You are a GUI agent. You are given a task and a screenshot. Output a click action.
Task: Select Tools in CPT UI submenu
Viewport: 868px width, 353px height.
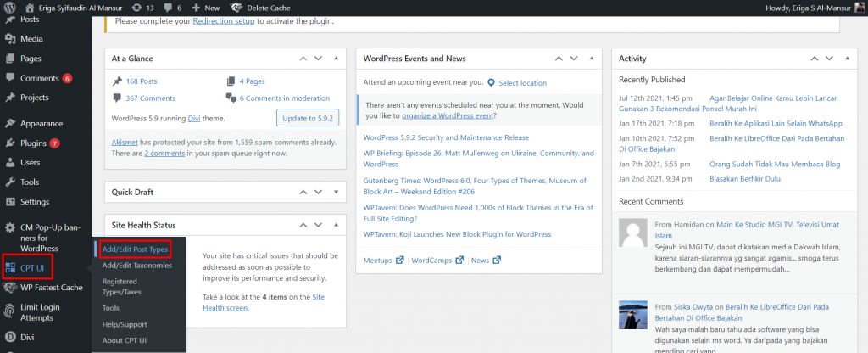[x=111, y=307]
